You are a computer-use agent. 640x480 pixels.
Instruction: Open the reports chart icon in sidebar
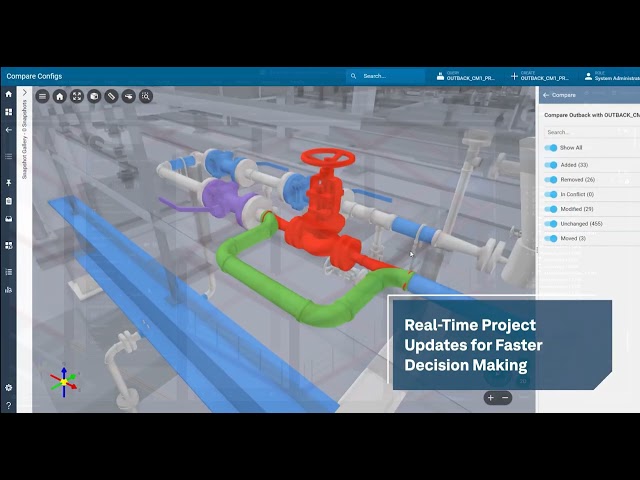[x=8, y=290]
